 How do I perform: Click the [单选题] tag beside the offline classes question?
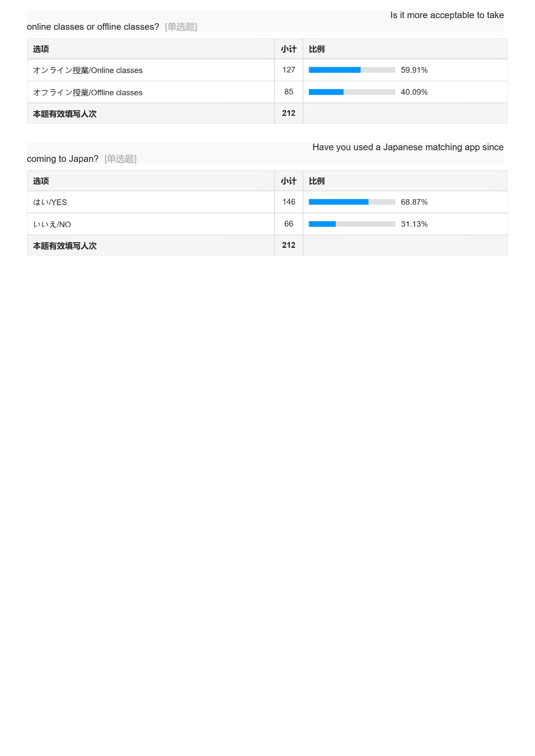181,27
